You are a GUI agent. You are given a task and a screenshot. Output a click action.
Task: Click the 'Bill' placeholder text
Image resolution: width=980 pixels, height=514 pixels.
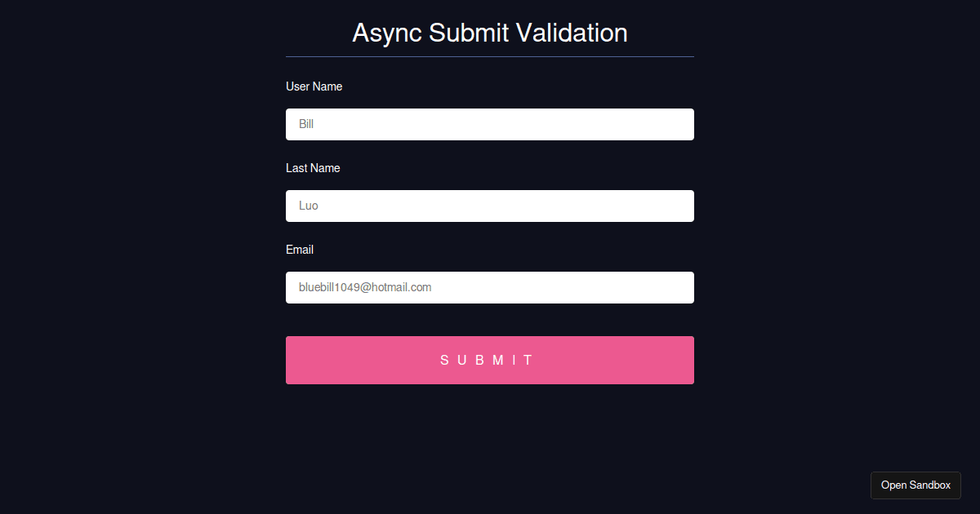coord(306,124)
